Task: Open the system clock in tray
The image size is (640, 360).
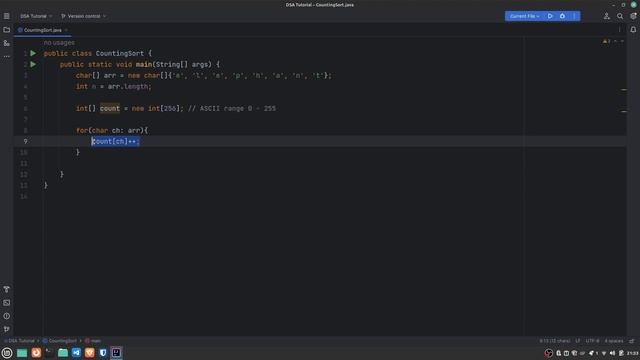Action: [x=633, y=353]
